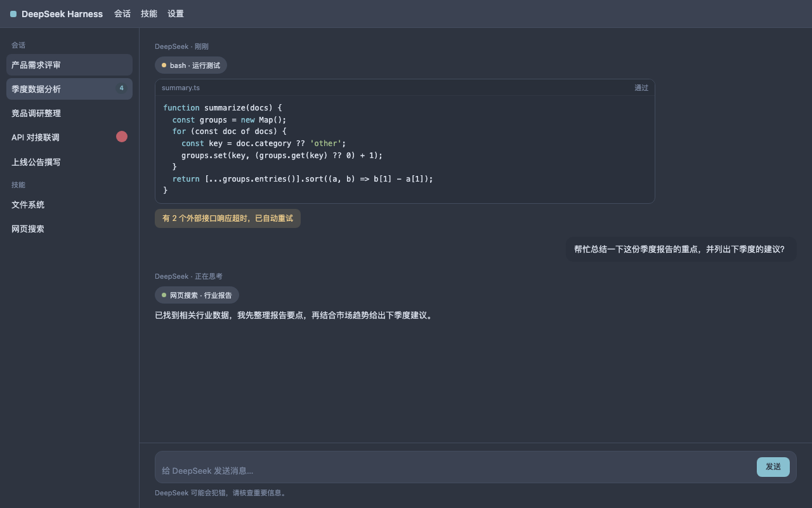
Task: Select the 网页搜索 skill in sidebar
Action: [x=69, y=229]
